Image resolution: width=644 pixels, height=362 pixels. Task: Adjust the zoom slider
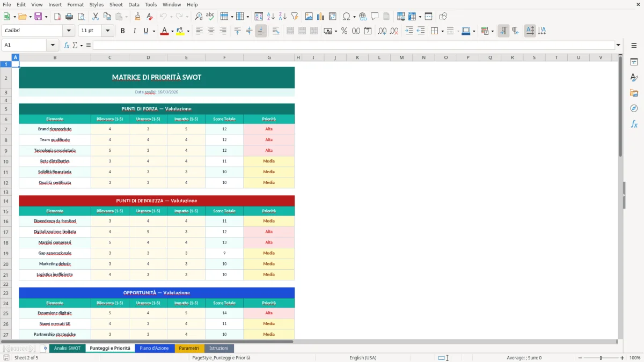pos(601,358)
